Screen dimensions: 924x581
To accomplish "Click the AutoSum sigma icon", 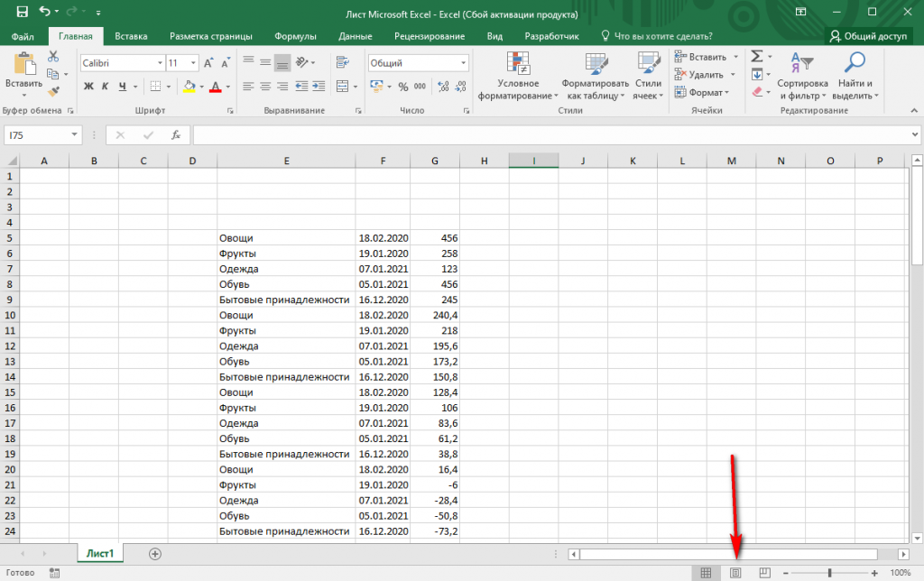I will point(756,56).
